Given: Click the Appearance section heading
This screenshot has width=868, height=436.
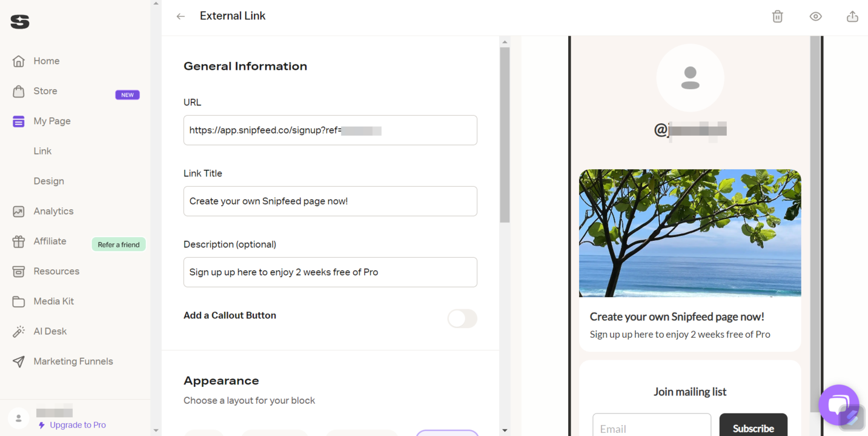Looking at the screenshot, I should click(x=221, y=381).
